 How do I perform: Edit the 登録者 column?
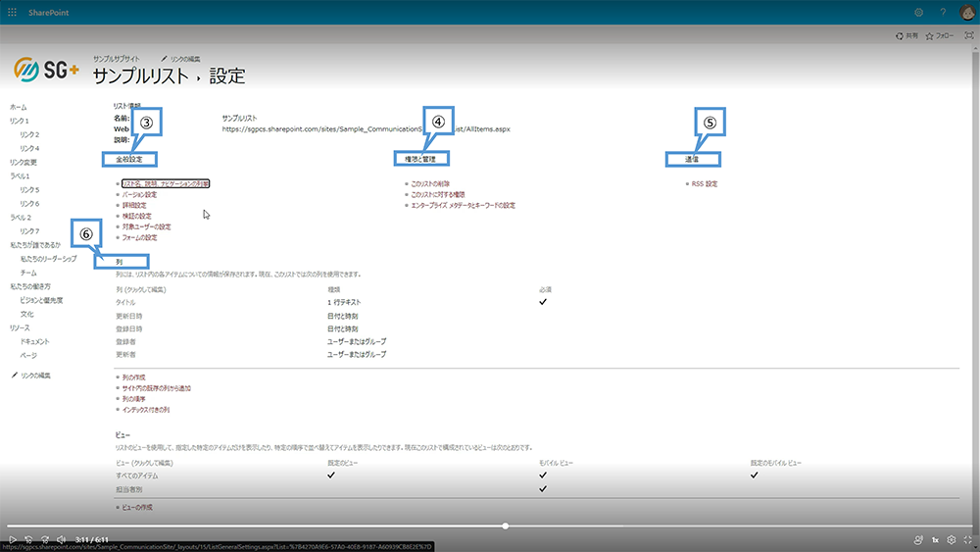click(125, 341)
